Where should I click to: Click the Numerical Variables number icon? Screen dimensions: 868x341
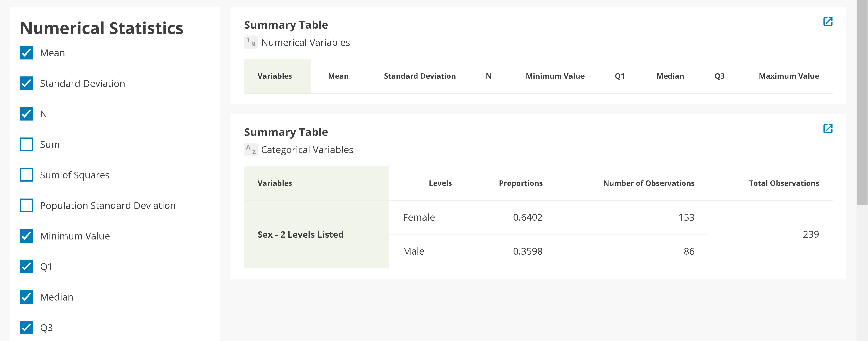click(250, 42)
